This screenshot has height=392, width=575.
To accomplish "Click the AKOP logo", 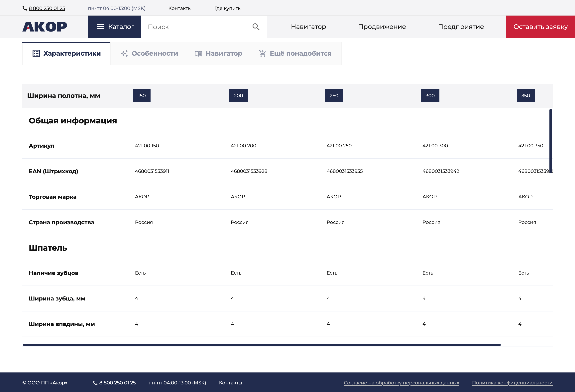I will tap(45, 27).
